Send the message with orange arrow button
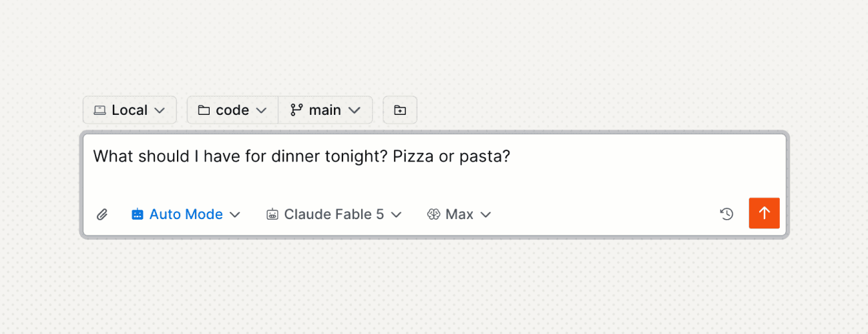868x334 pixels. (x=765, y=213)
